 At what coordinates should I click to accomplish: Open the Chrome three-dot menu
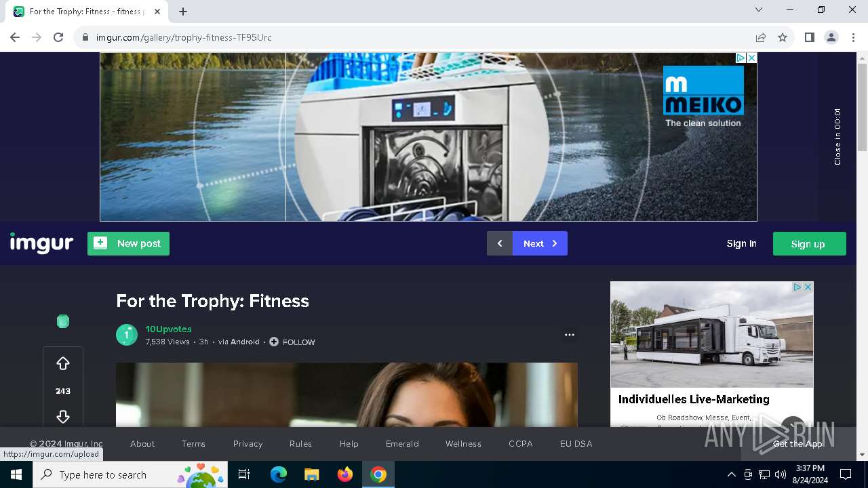point(852,37)
